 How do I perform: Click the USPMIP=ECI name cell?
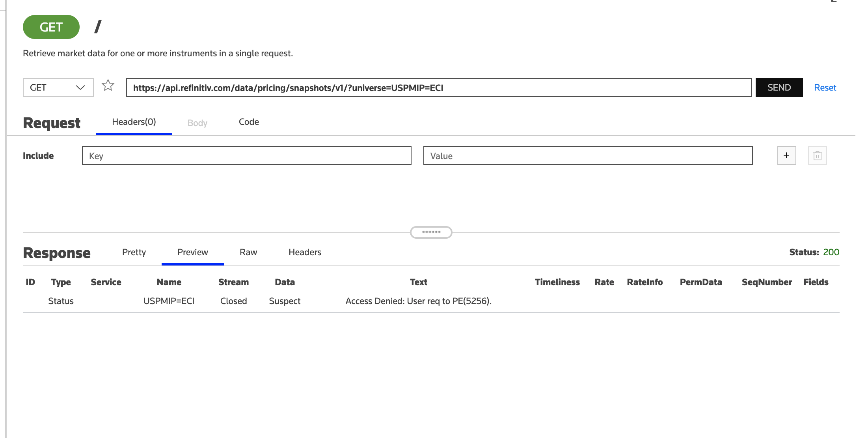[x=169, y=301]
